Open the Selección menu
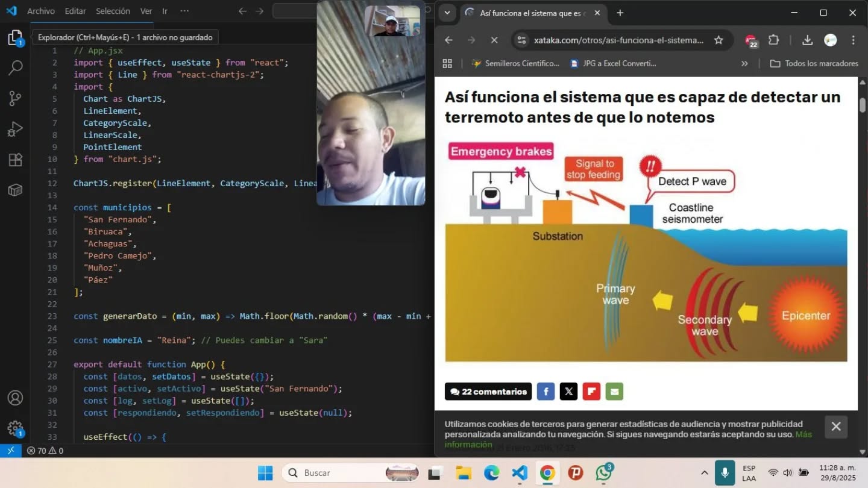Viewport: 868px width, 488px height. coord(113,11)
